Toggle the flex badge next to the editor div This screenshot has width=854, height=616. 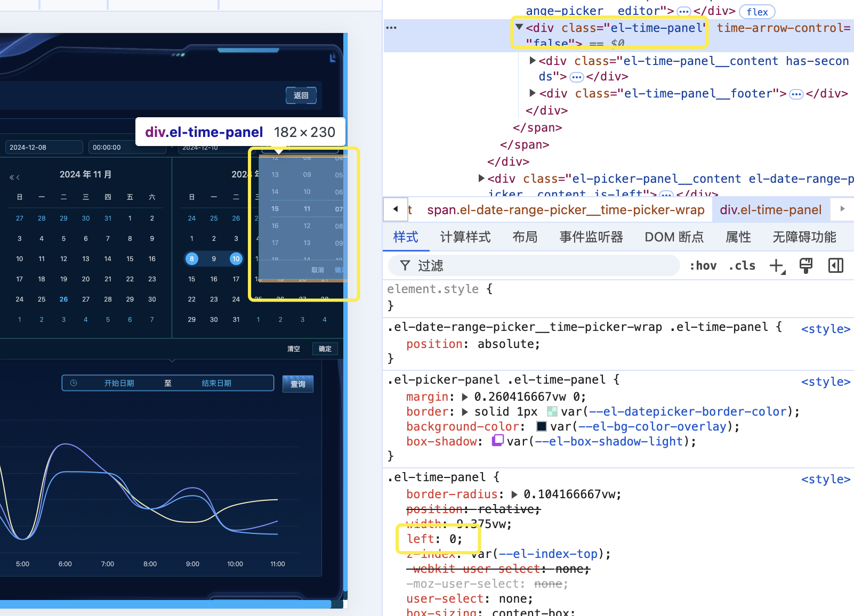(x=756, y=11)
